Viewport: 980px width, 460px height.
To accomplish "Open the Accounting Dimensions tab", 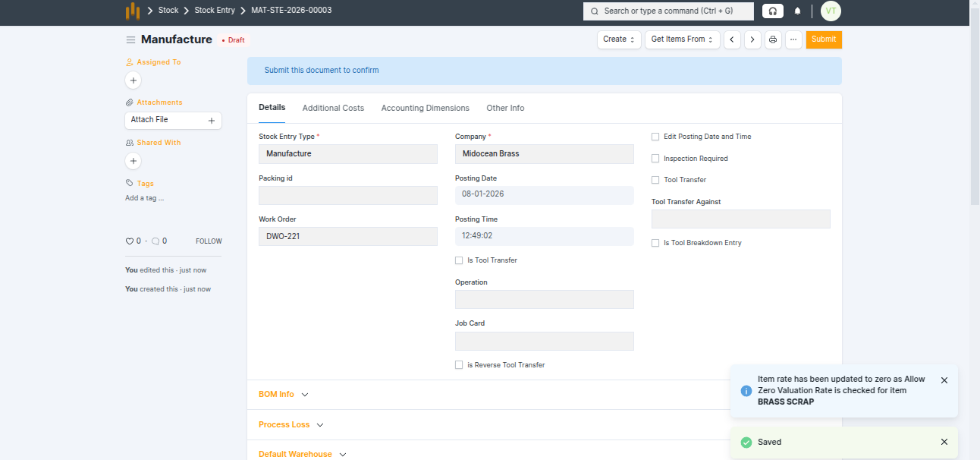I will click(425, 108).
